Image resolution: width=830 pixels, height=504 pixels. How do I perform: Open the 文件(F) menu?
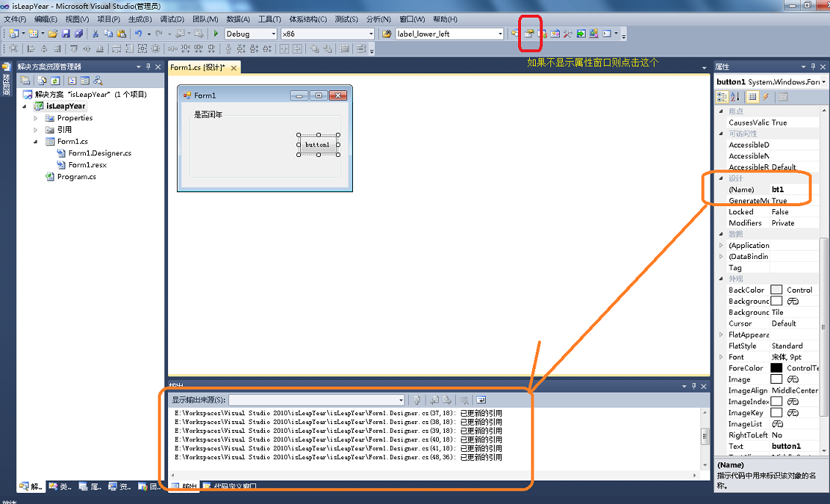click(15, 19)
